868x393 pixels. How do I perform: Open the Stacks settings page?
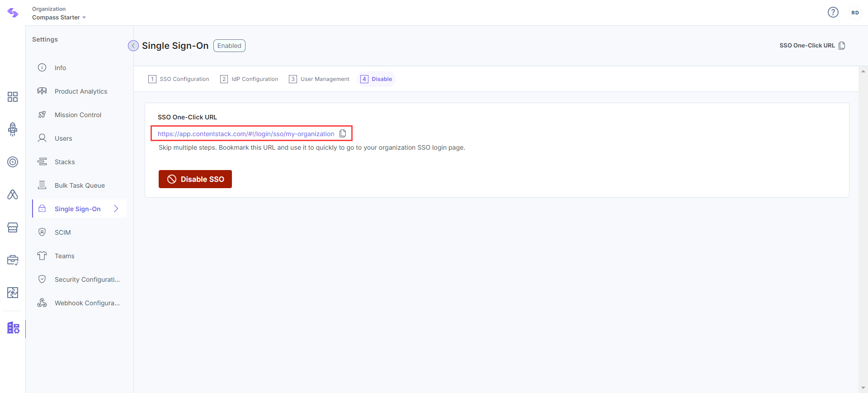click(80, 161)
